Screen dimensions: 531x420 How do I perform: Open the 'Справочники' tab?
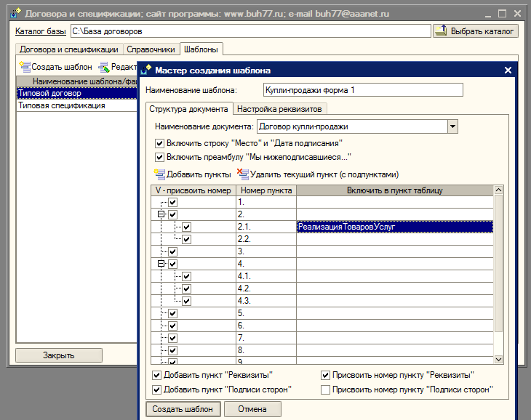pos(151,49)
